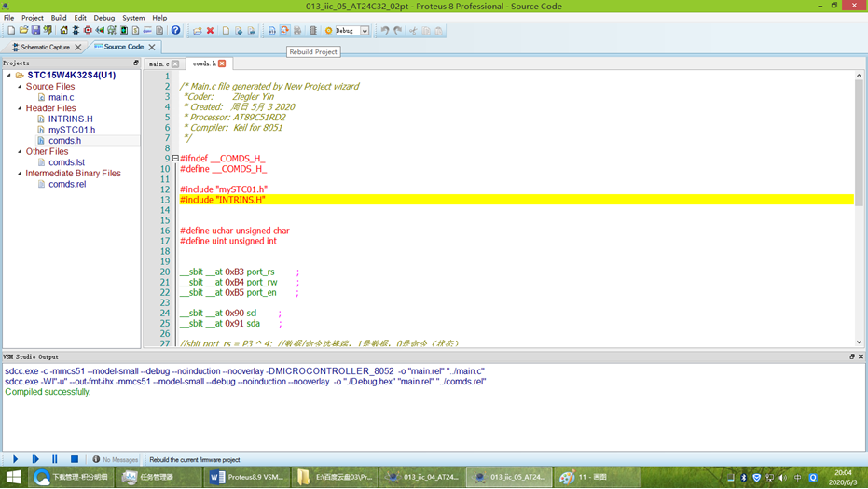Open the Bill of Materials icon
This screenshot has height=489, width=868.
click(x=135, y=31)
